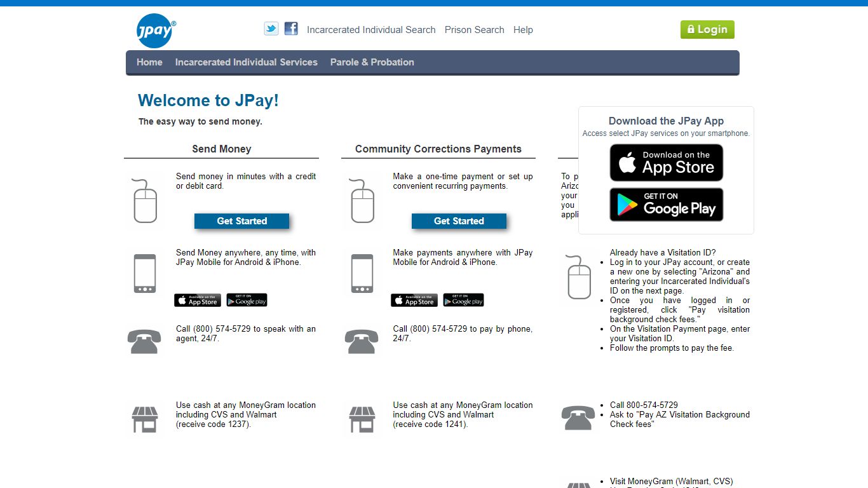Click the green Login button
The image size is (868, 488).
[x=707, y=29]
